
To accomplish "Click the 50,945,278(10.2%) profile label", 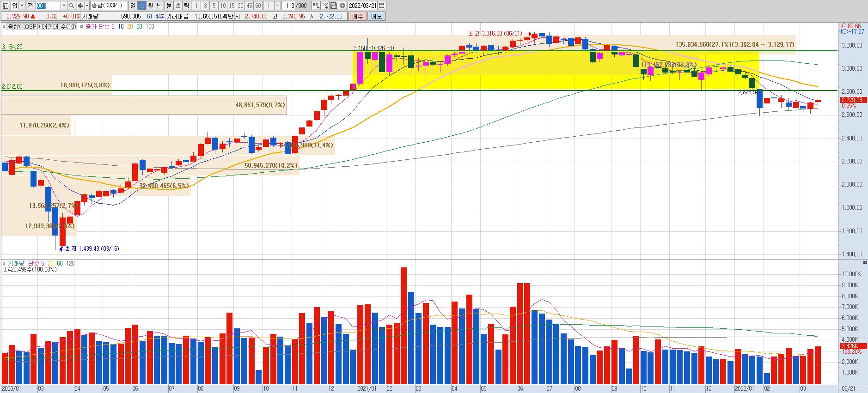I will click(271, 165).
